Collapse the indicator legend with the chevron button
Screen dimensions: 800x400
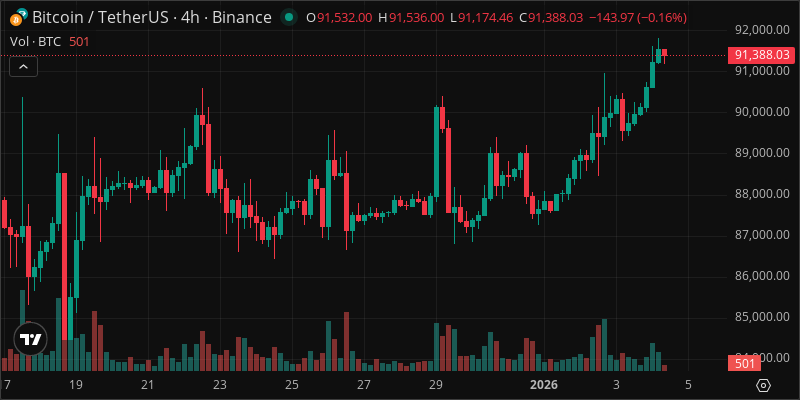point(23,67)
